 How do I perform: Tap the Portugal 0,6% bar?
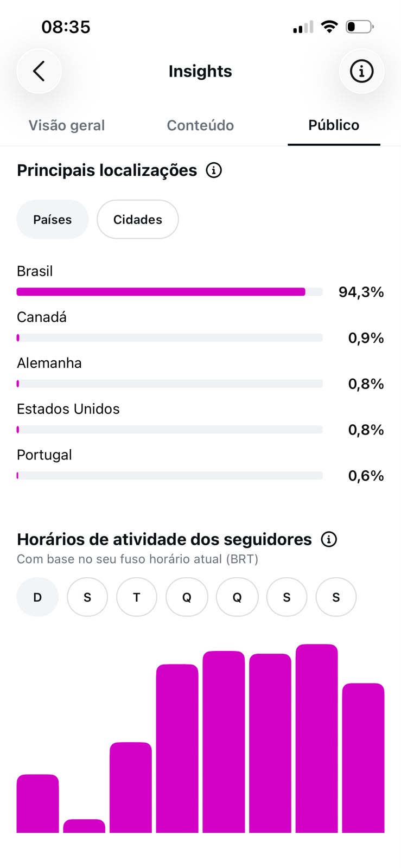coord(170,475)
